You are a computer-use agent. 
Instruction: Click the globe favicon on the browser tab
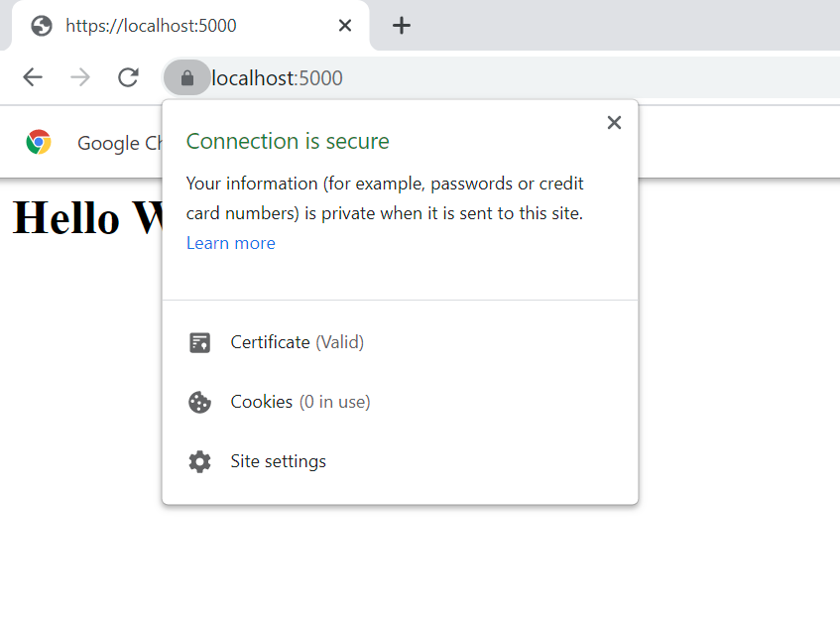pyautogui.click(x=41, y=25)
